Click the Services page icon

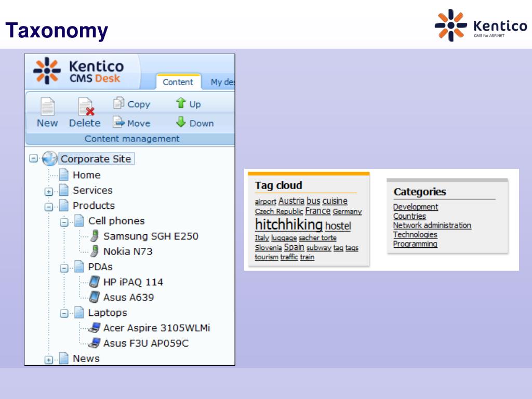click(x=64, y=190)
